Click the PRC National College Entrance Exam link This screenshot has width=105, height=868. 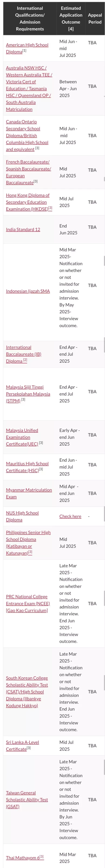click(x=28, y=604)
